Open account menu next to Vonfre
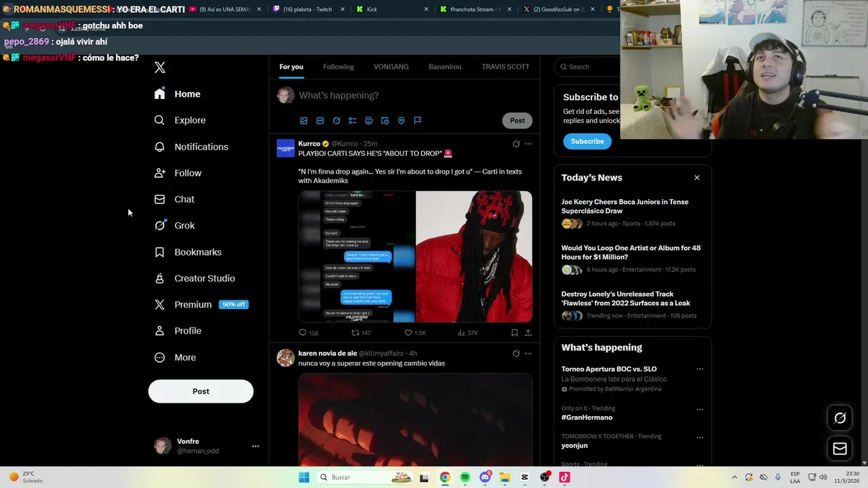 (256, 446)
